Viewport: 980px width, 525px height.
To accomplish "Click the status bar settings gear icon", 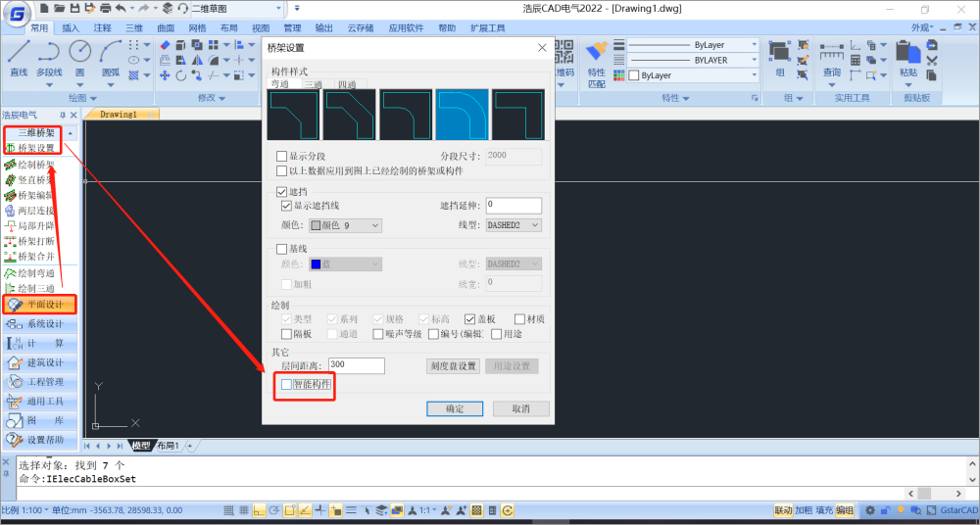I will 869,510.
